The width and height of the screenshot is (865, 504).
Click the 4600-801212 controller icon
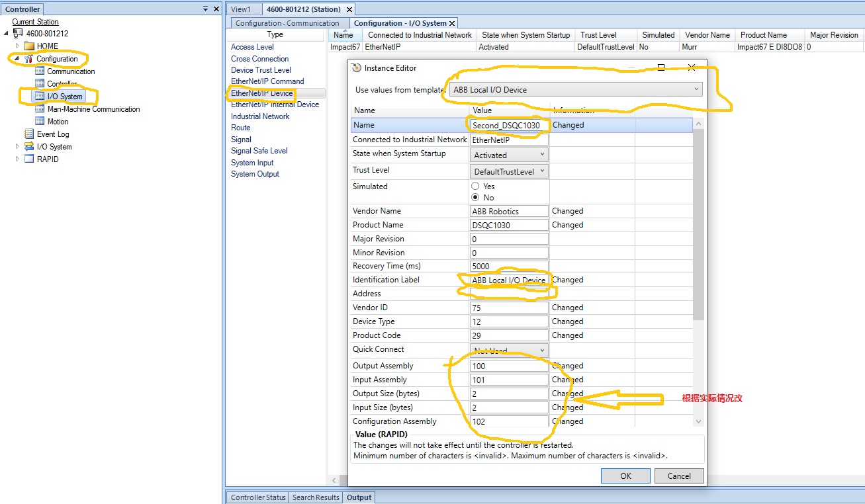18,34
